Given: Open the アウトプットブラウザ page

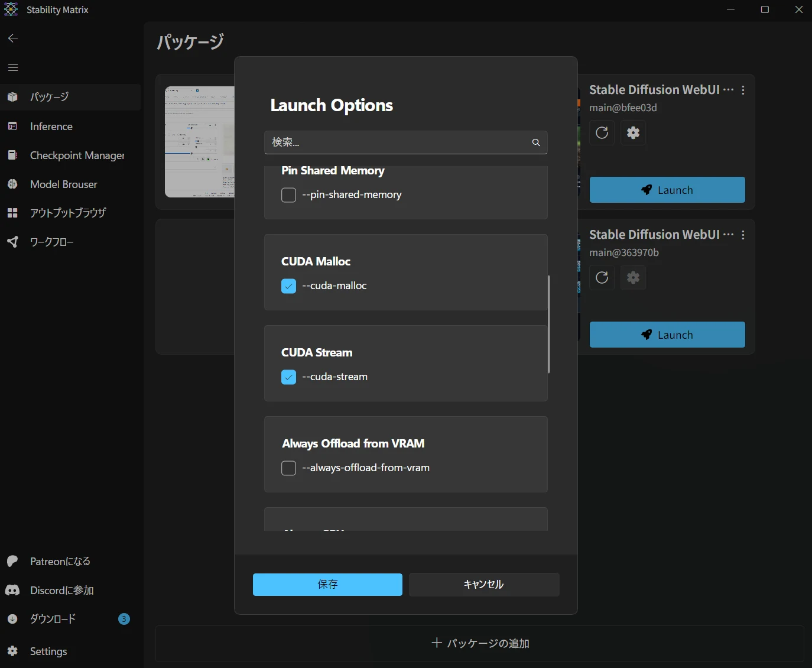Looking at the screenshot, I should (x=70, y=213).
